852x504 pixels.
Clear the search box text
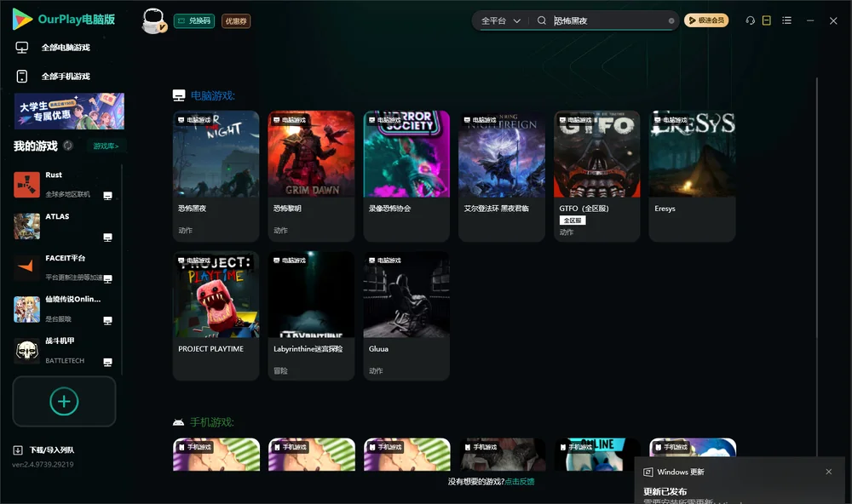671,20
